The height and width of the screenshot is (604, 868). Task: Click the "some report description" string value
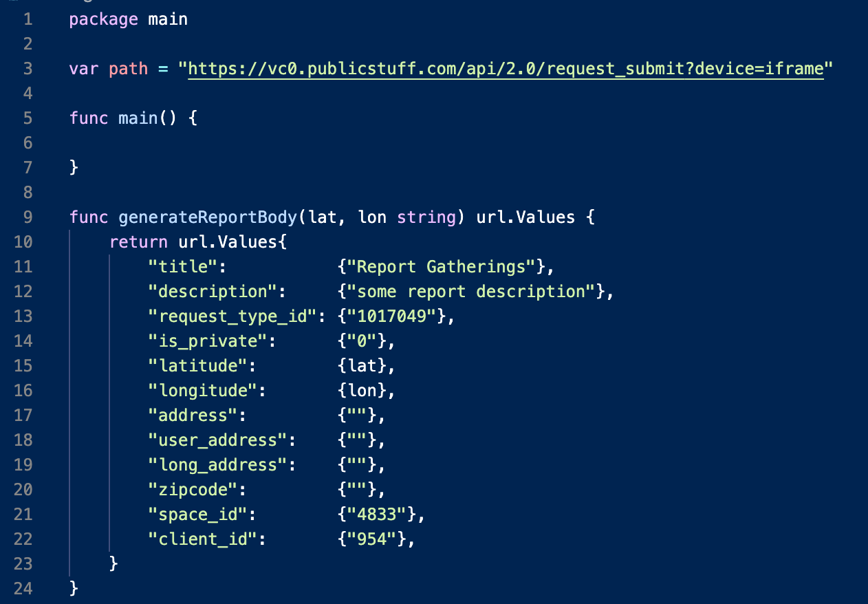tap(470, 292)
